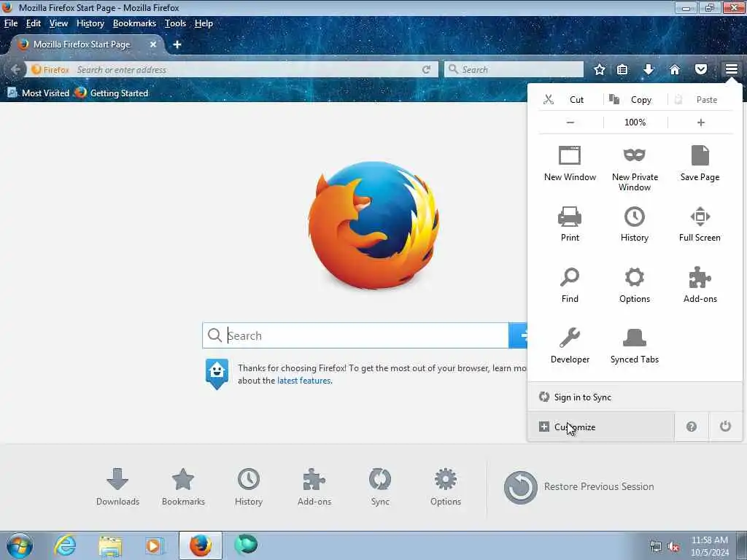This screenshot has height=560, width=747.
Task: Sign in to Sync
Action: [635, 397]
